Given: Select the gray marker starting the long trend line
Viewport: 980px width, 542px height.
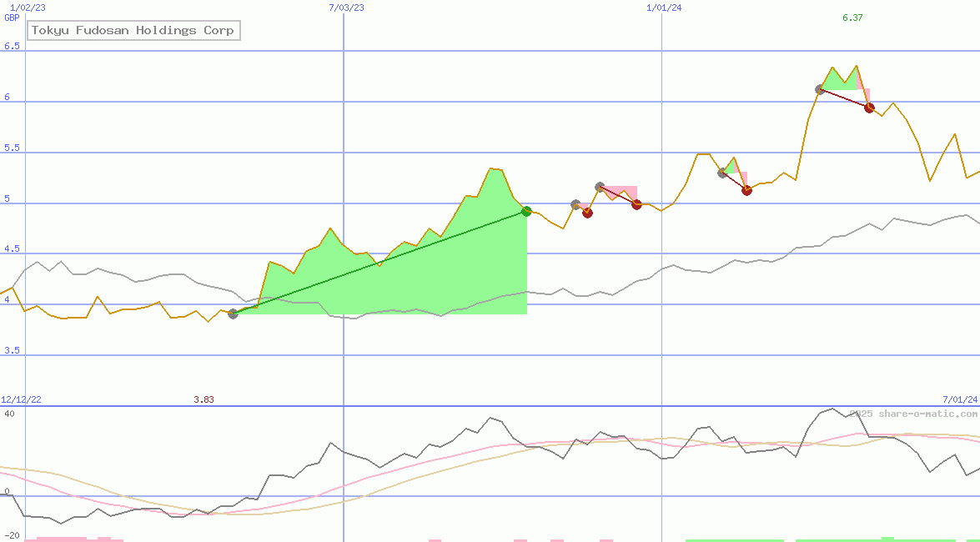Looking at the screenshot, I should click(234, 314).
